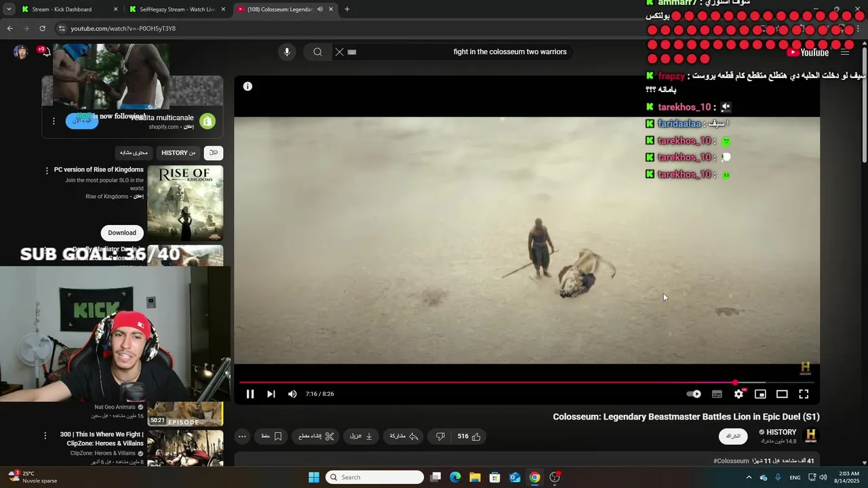Go to YouTube home logo
This screenshot has height=488, width=868.
tap(808, 52)
